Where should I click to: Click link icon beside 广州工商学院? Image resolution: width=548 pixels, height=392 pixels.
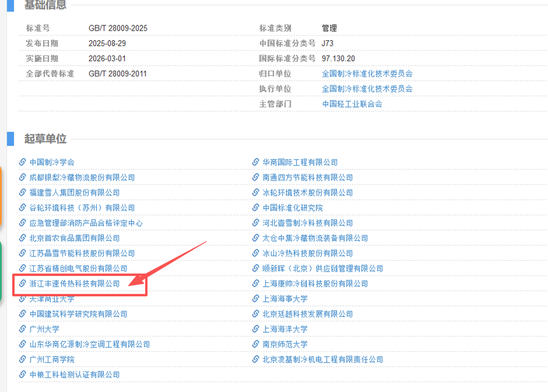coord(23,359)
